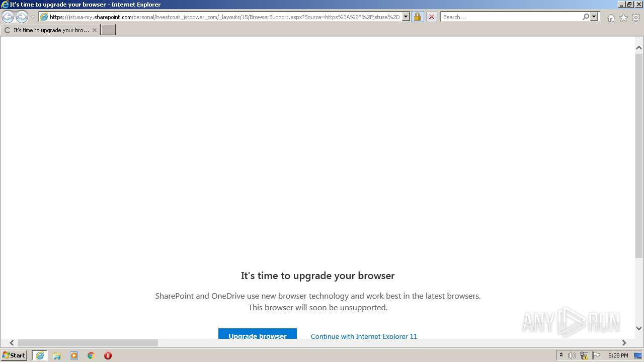Expand the address bar autocomplete dropdown

tap(406, 17)
